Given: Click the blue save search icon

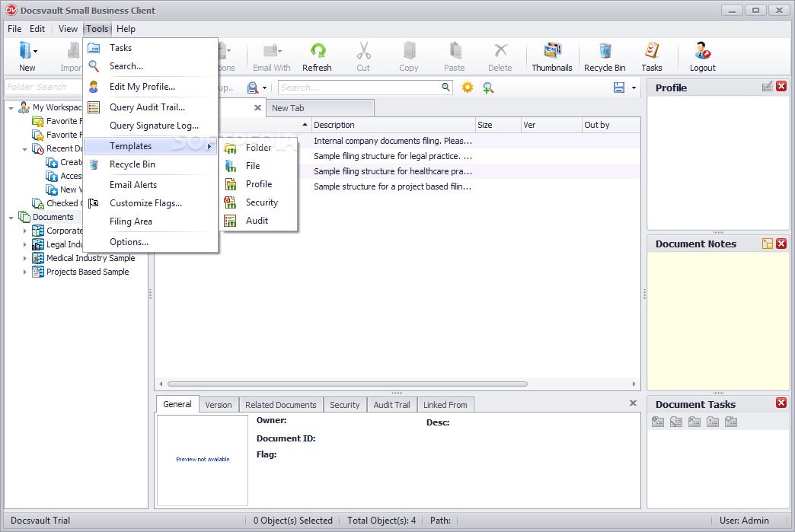Looking at the screenshot, I should click(618, 88).
